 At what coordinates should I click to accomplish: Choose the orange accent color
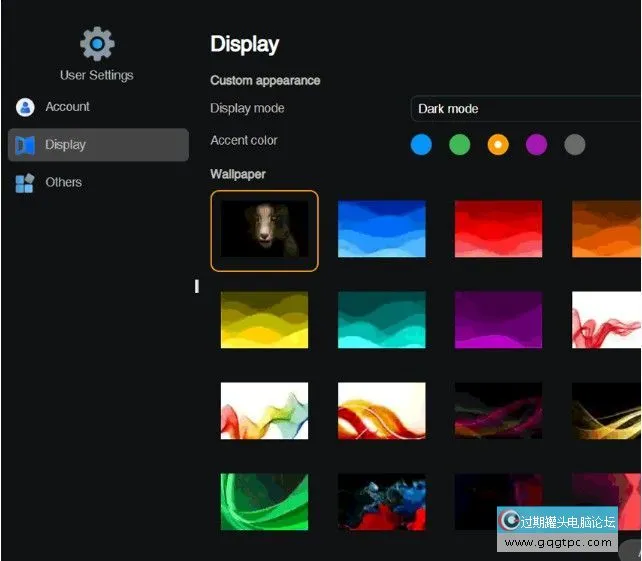[x=498, y=145]
